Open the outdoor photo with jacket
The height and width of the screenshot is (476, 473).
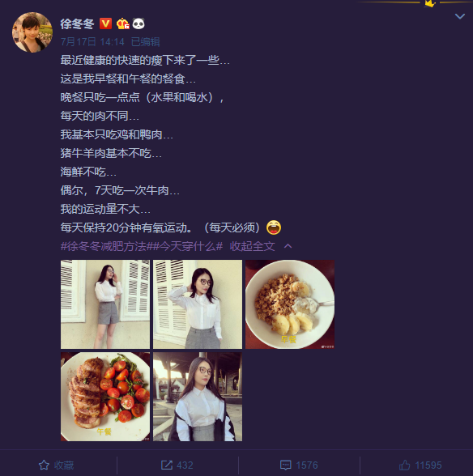[x=198, y=397]
